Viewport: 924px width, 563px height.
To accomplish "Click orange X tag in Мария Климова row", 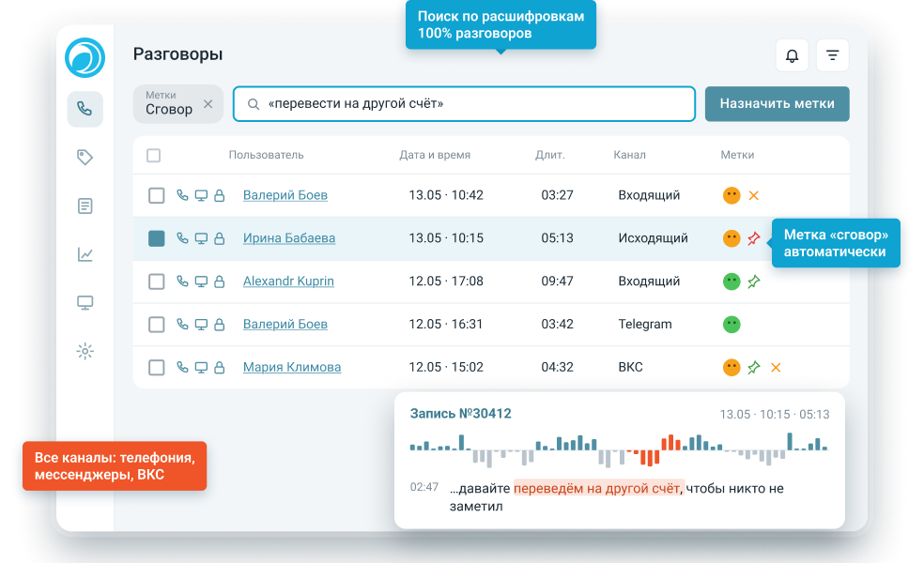I will pos(776,368).
